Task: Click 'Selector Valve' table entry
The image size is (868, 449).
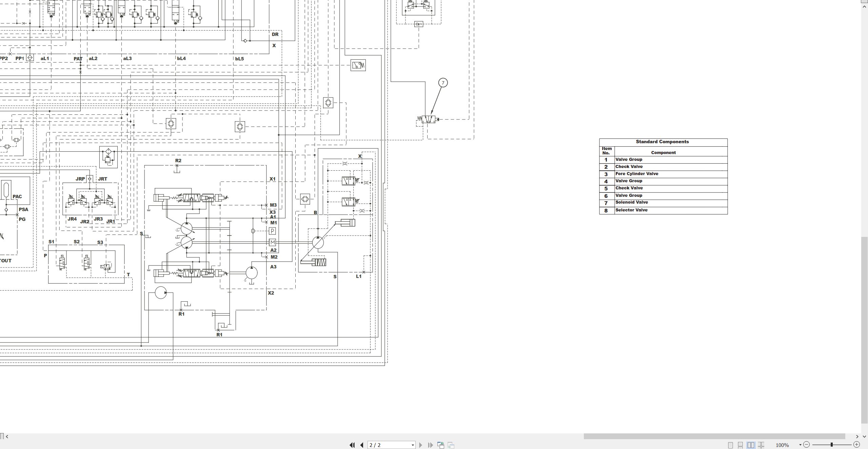Action: 631,210
